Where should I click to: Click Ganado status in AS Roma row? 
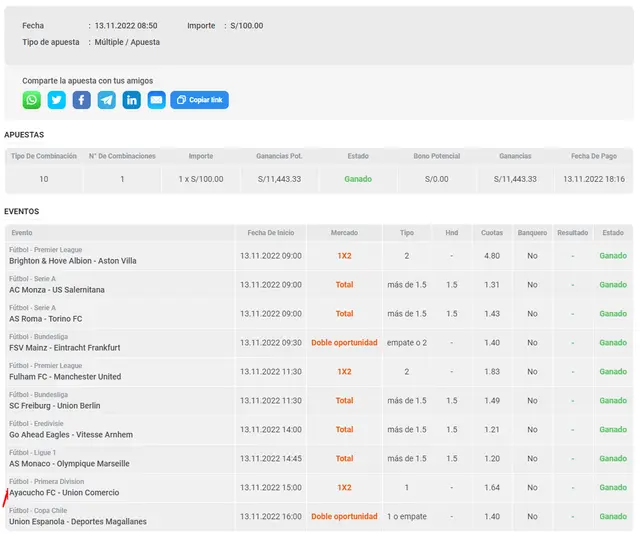613,314
